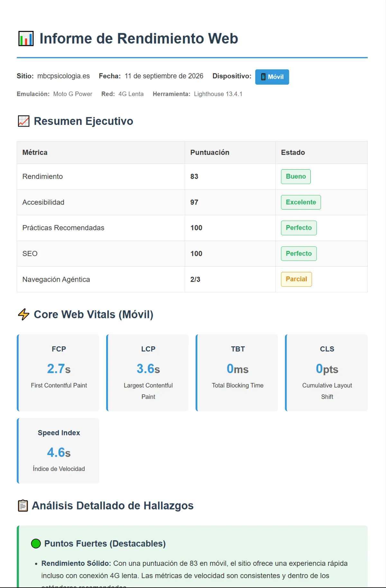
Task: Select the Speed Index metric card
Action: click(58, 451)
